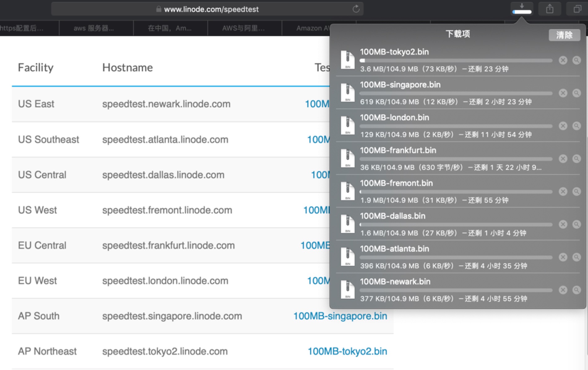The width and height of the screenshot is (588, 370).
Task: Click the 100MB-fremont.bin download progress bar
Action: [x=456, y=192]
